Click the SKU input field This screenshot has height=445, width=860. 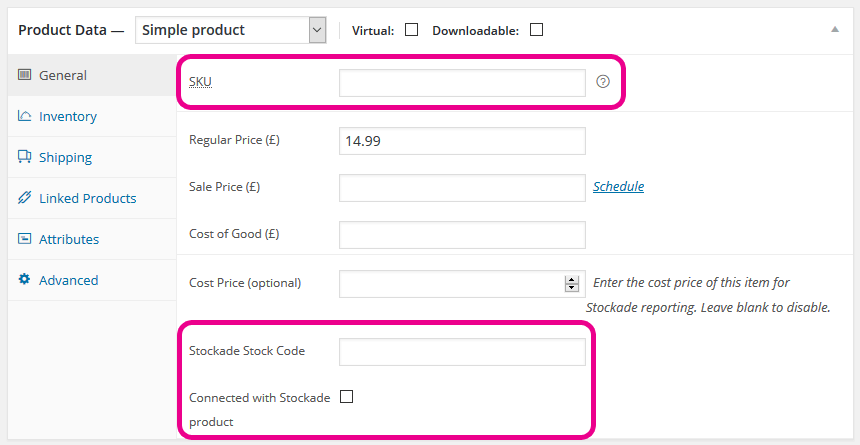pyautogui.click(x=462, y=83)
